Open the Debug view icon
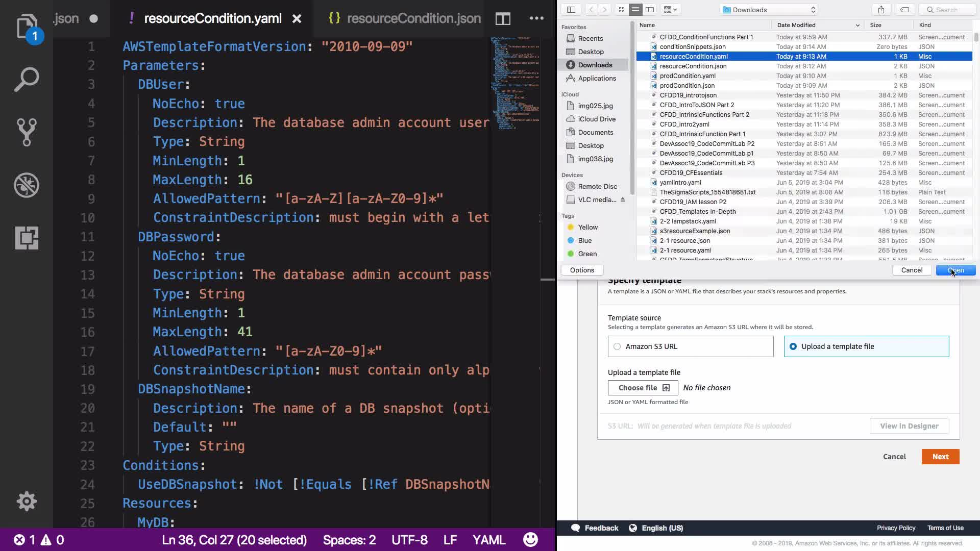 click(27, 185)
